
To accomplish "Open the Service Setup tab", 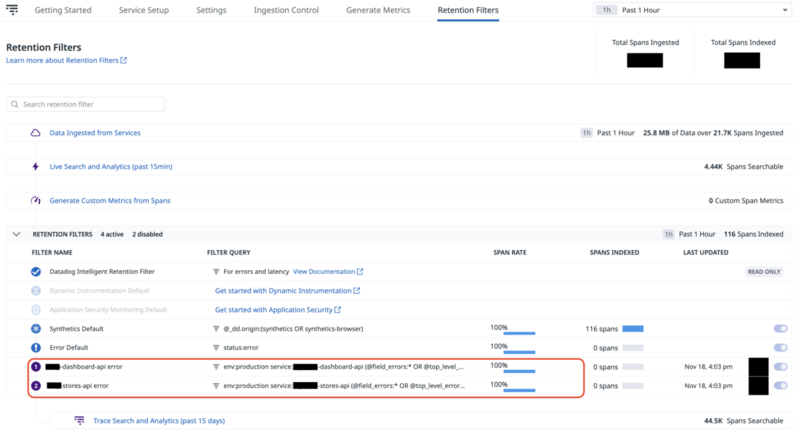I will point(144,10).
